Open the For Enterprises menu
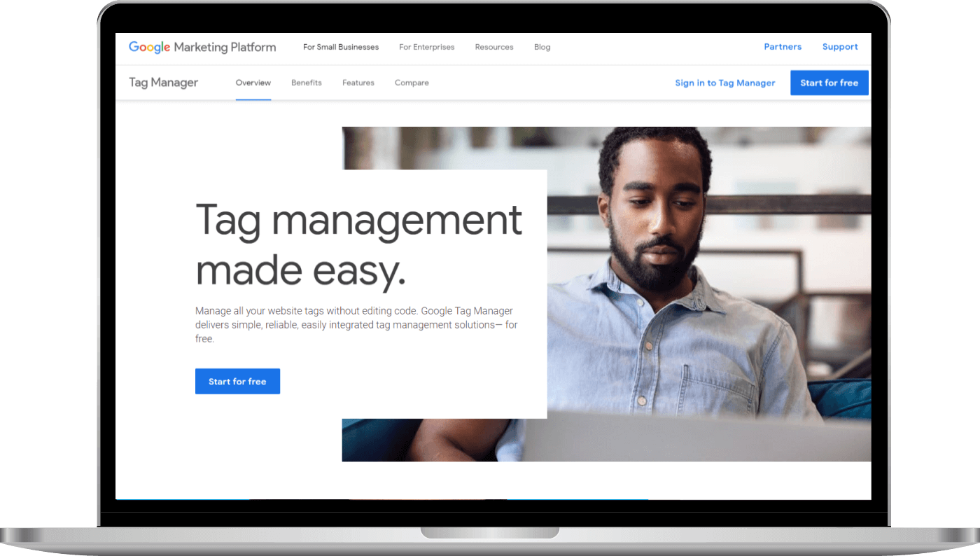The image size is (980, 556). (x=427, y=47)
